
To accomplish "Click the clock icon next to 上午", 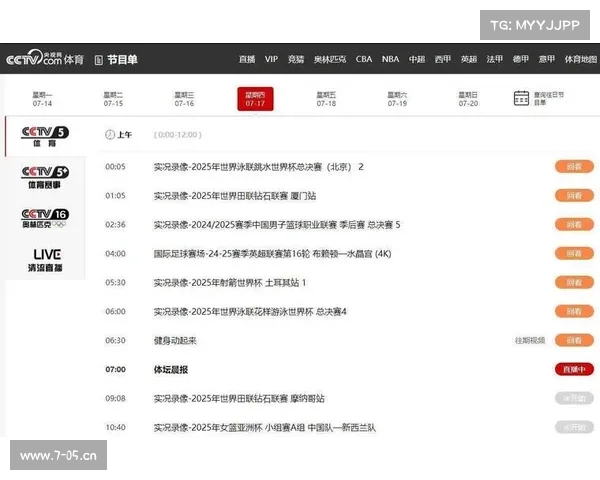I will click(x=110, y=135).
